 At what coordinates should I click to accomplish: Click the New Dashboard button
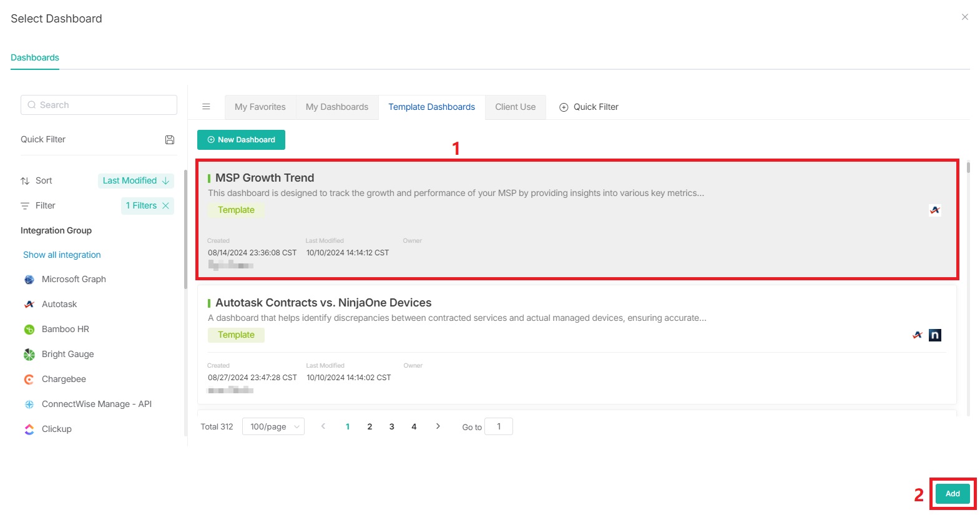(241, 140)
